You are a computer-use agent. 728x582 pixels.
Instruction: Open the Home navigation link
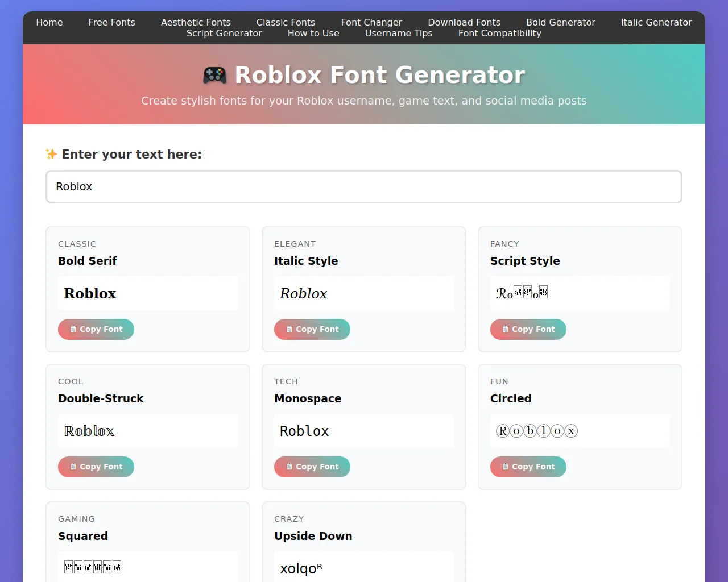(x=49, y=22)
